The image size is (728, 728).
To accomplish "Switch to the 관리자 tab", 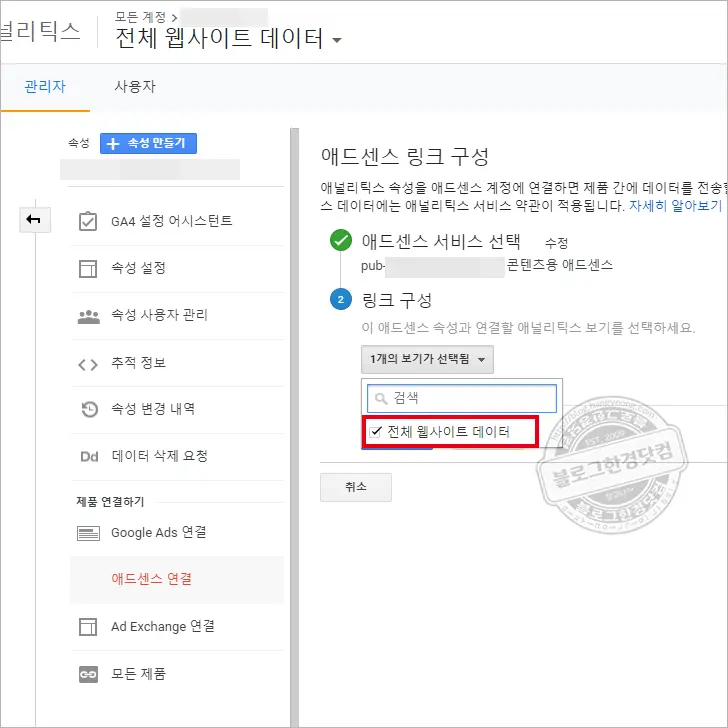I will pos(45,86).
